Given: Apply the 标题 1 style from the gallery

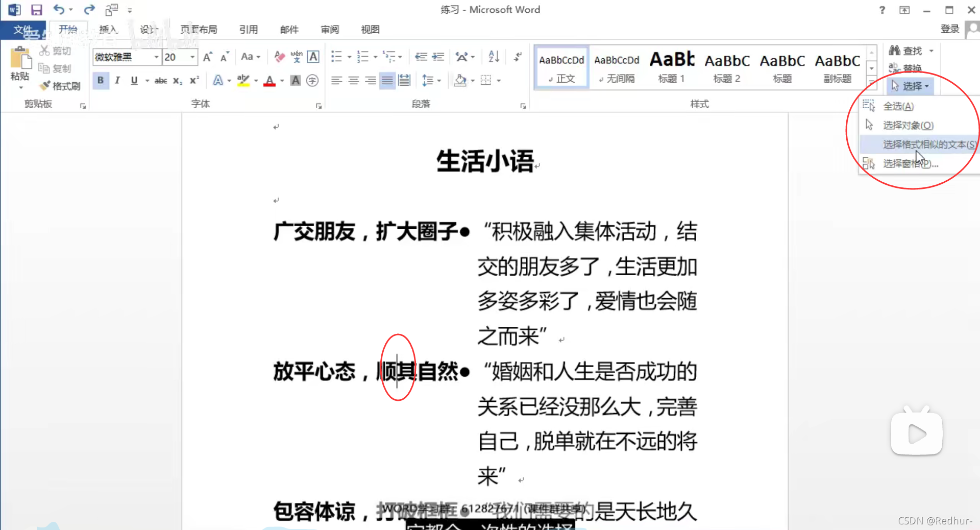Looking at the screenshot, I should tap(671, 67).
